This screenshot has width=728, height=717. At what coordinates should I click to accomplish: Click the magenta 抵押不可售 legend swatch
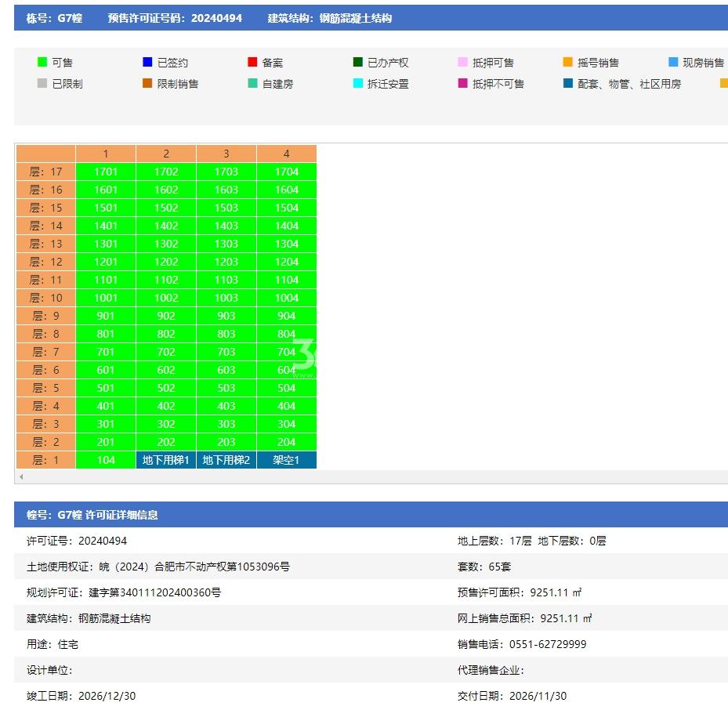point(462,83)
